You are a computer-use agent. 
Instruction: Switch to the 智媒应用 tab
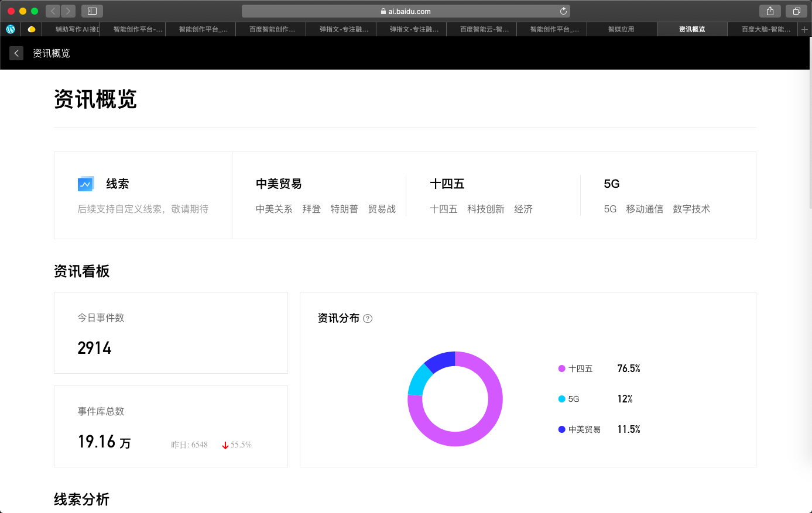(621, 29)
